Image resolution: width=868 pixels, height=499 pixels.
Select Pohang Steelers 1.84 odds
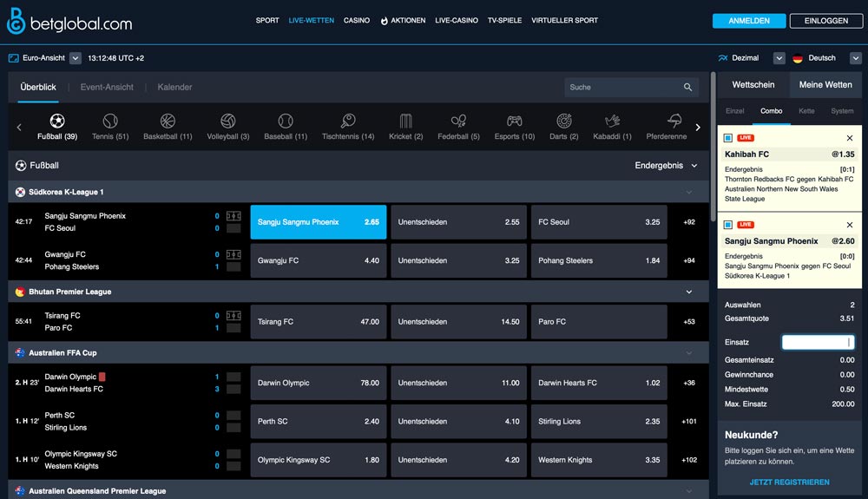click(599, 260)
